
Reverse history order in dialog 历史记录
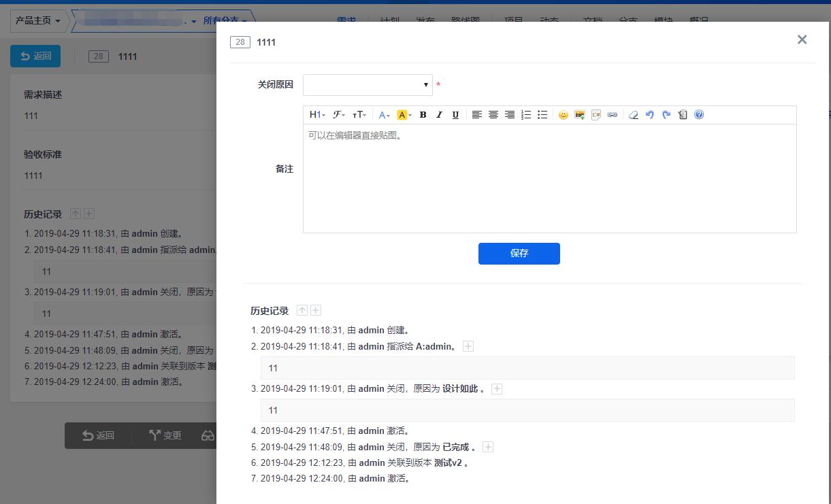click(302, 310)
